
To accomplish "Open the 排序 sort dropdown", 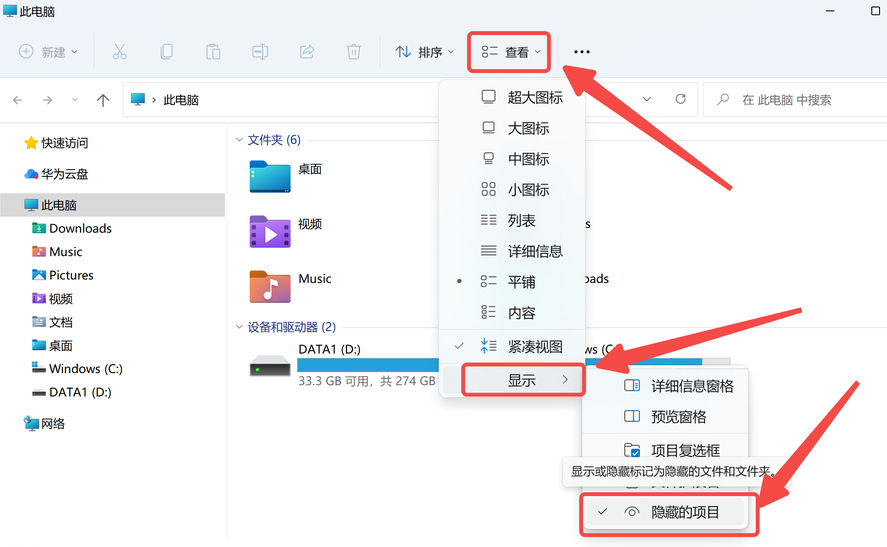I will coord(424,52).
